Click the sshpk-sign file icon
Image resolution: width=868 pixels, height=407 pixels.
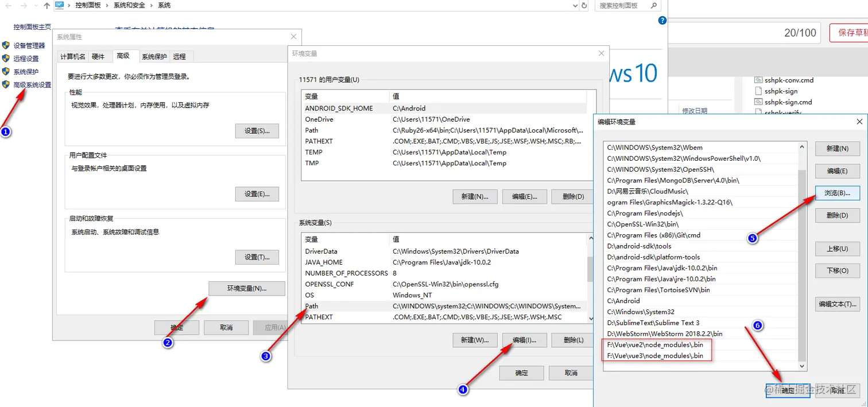coord(758,91)
